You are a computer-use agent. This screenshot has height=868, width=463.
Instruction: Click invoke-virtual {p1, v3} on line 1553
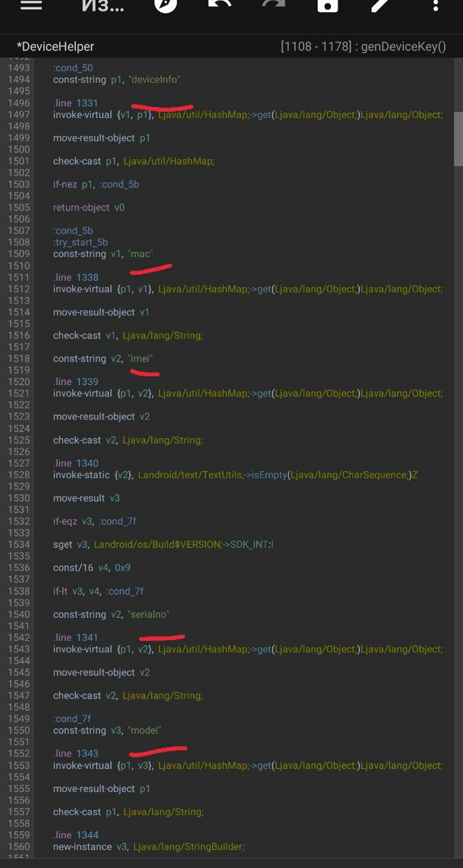248,765
